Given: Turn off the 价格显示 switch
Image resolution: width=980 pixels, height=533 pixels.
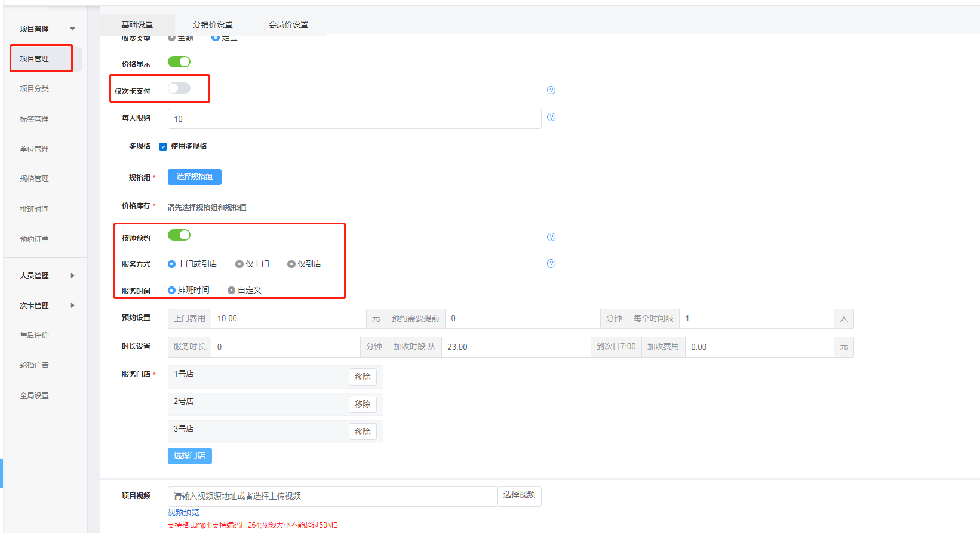Looking at the screenshot, I should 179,61.
